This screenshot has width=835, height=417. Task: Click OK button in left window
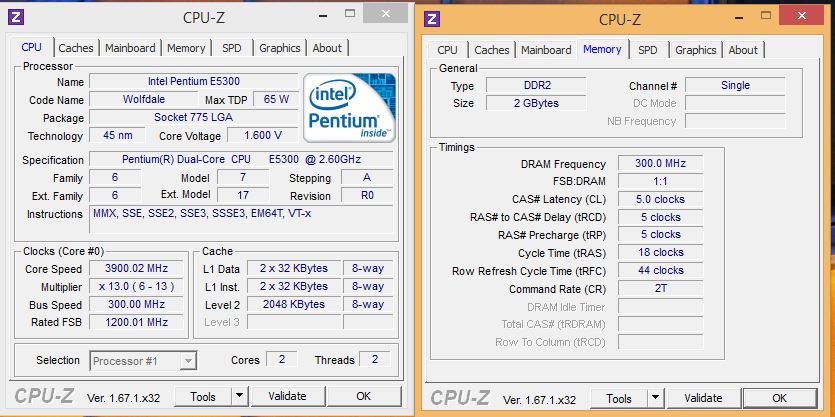coord(364,396)
